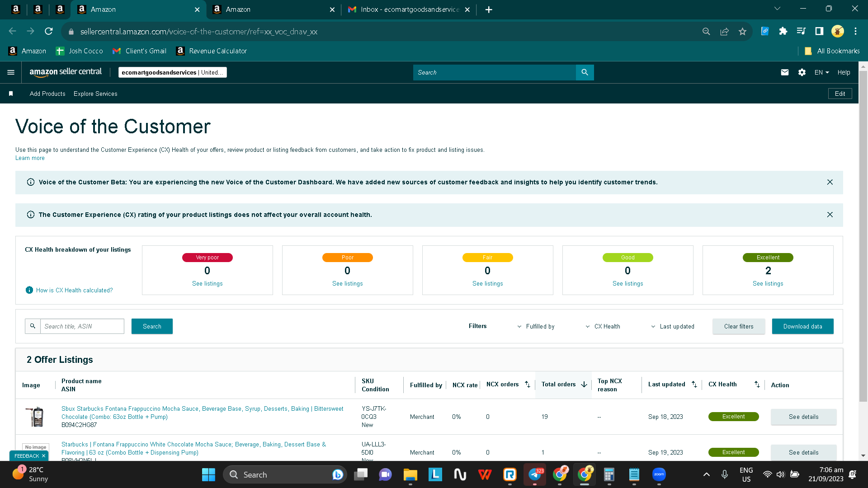Toggle the browser side panel icon
This screenshot has width=868, height=488.
click(x=819, y=31)
